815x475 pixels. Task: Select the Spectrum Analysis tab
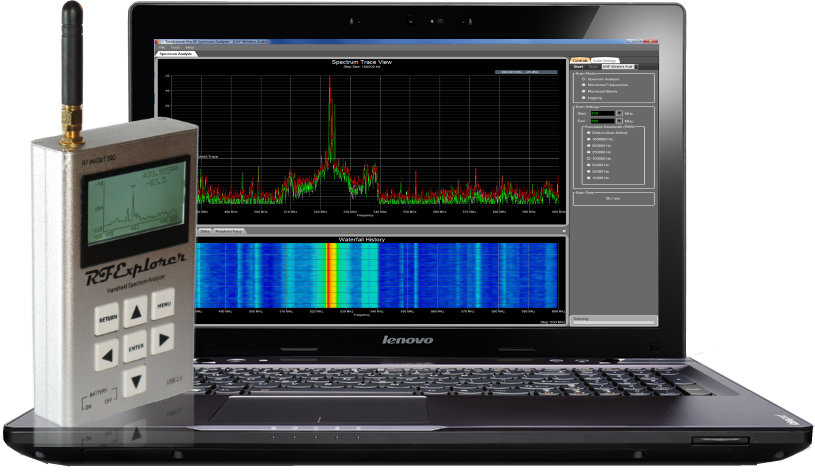tap(176, 54)
